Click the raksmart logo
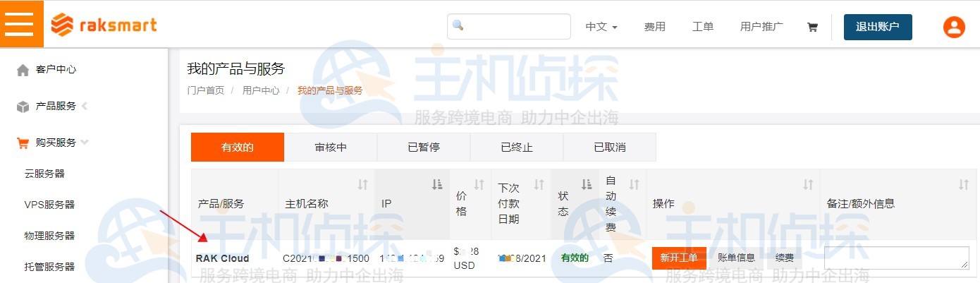This screenshot has width=980, height=283. click(104, 25)
